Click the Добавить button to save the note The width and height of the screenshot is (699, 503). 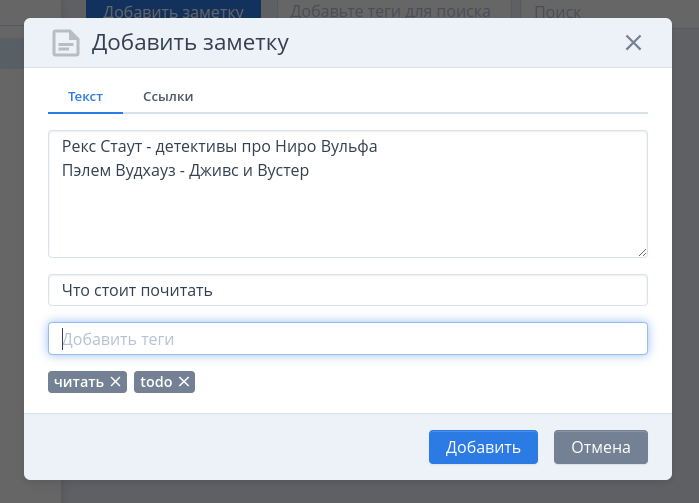(x=483, y=447)
